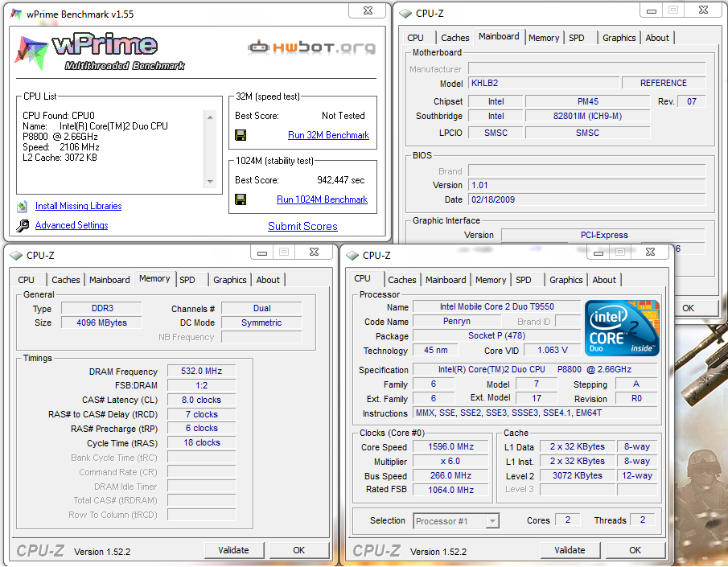Open Mainboard tab in Memory window
Image resolution: width=728 pixels, height=567 pixels.
pyautogui.click(x=109, y=280)
